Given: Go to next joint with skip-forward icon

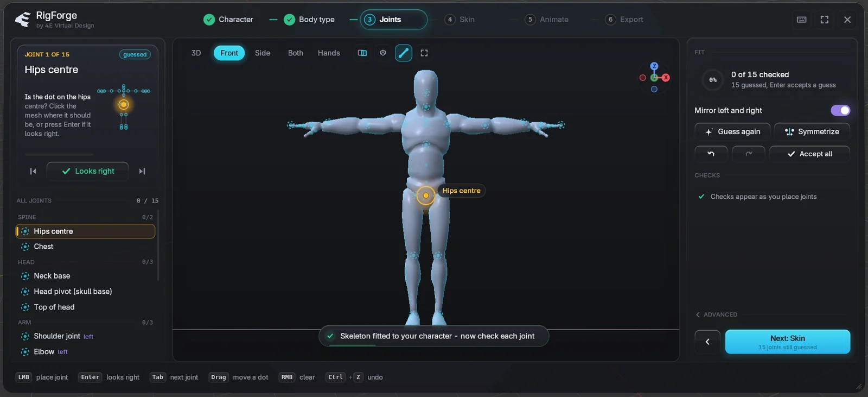Looking at the screenshot, I should point(142,171).
